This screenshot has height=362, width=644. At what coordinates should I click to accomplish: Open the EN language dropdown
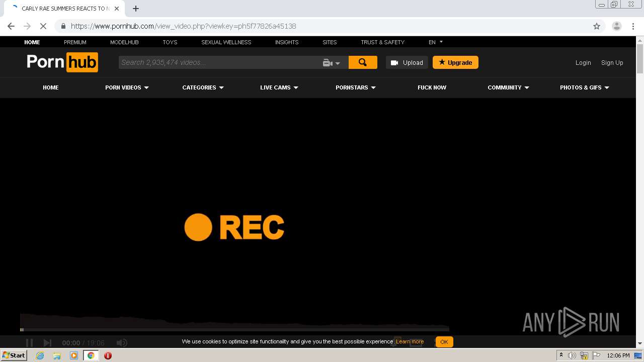pos(436,42)
